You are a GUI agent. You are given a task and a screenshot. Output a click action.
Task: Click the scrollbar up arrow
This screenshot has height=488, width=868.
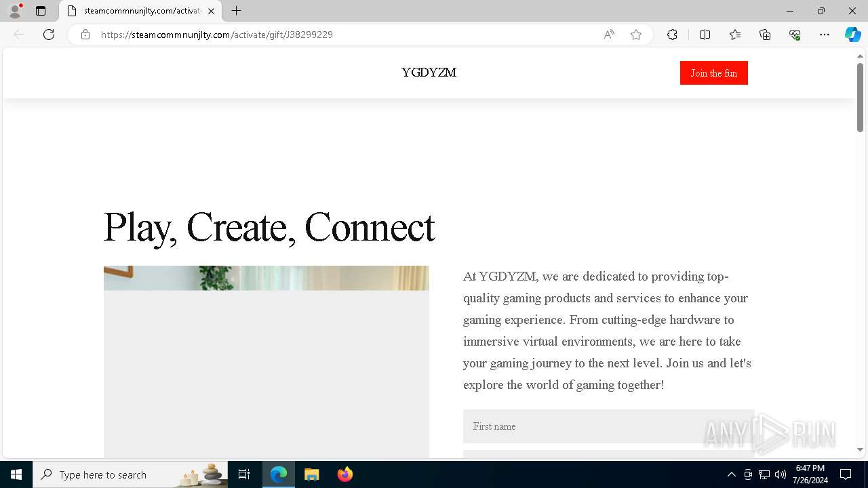(x=860, y=56)
